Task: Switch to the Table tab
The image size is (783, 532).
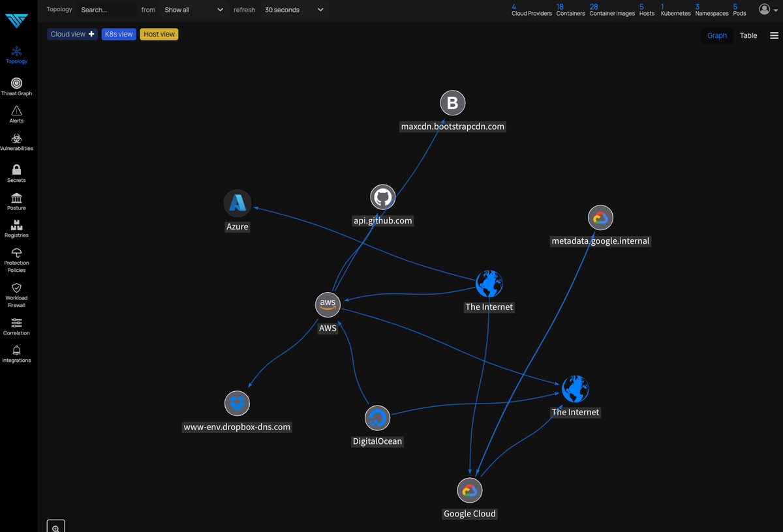Action: pyautogui.click(x=748, y=35)
